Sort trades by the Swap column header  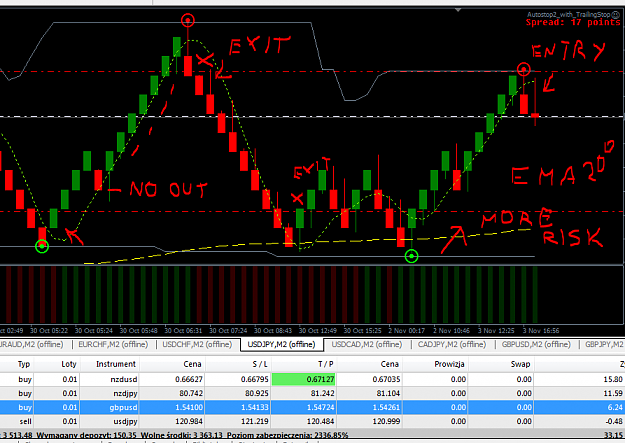coord(520,364)
